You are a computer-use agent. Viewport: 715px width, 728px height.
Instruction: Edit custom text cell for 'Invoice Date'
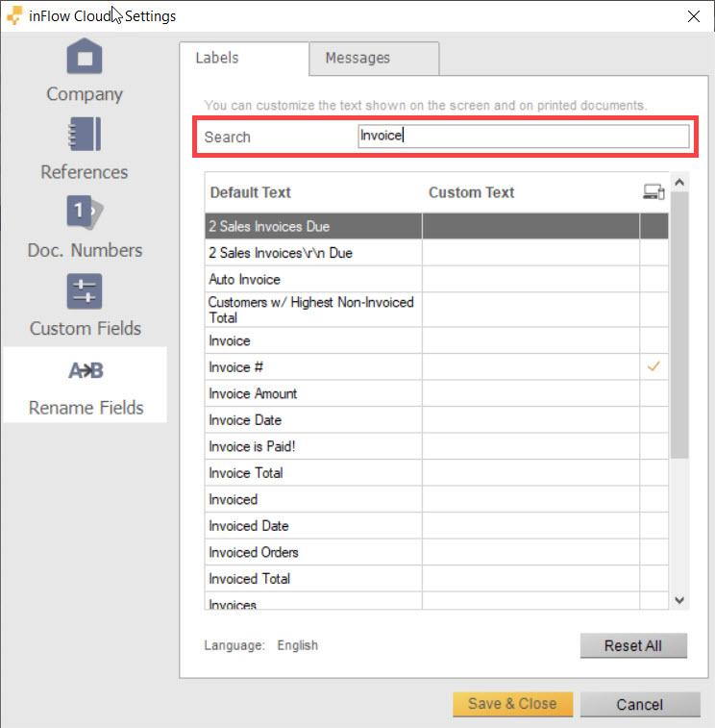click(530, 420)
